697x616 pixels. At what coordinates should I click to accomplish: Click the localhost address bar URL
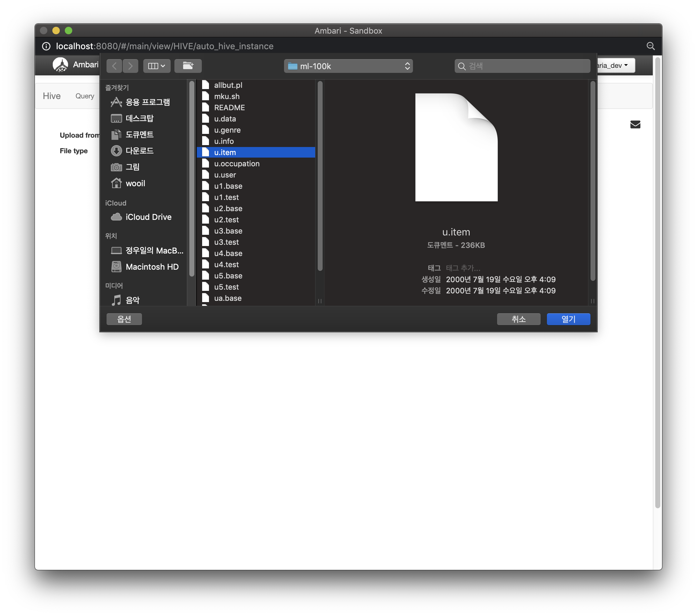coord(165,46)
